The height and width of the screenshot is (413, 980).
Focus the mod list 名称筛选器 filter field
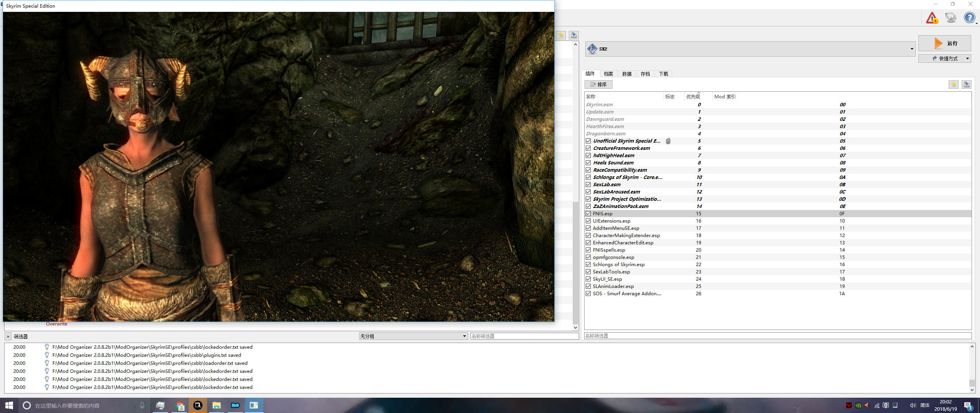pos(524,336)
